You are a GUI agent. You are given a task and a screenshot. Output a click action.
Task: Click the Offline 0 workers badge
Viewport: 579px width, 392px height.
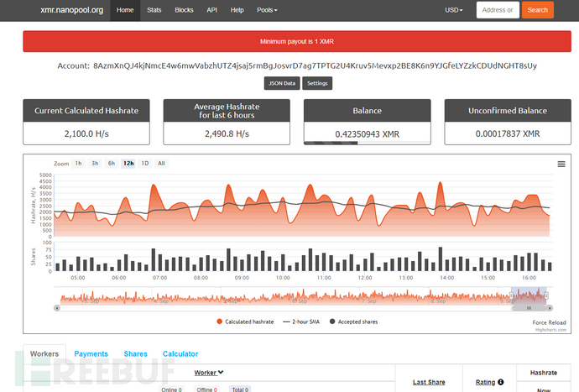(206, 389)
